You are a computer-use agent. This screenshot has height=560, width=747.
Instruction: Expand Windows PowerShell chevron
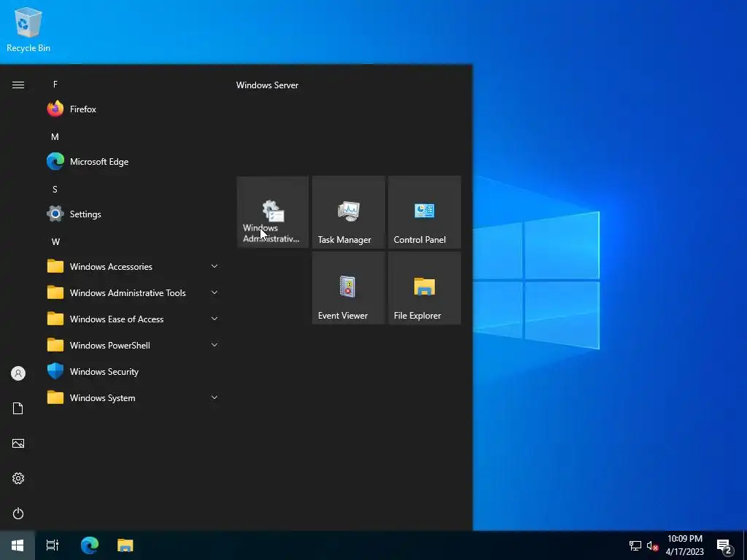214,345
